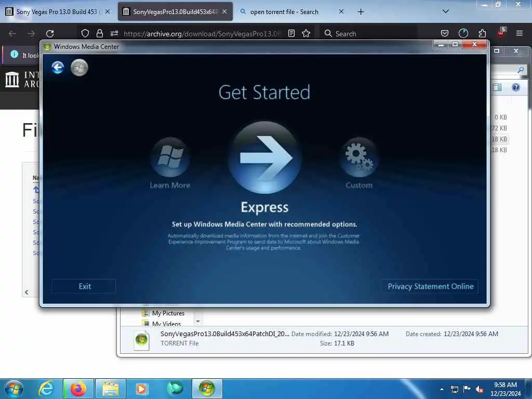Image resolution: width=532 pixels, height=399 pixels.
Task: Start Express setup in Media Center
Action: (264, 158)
